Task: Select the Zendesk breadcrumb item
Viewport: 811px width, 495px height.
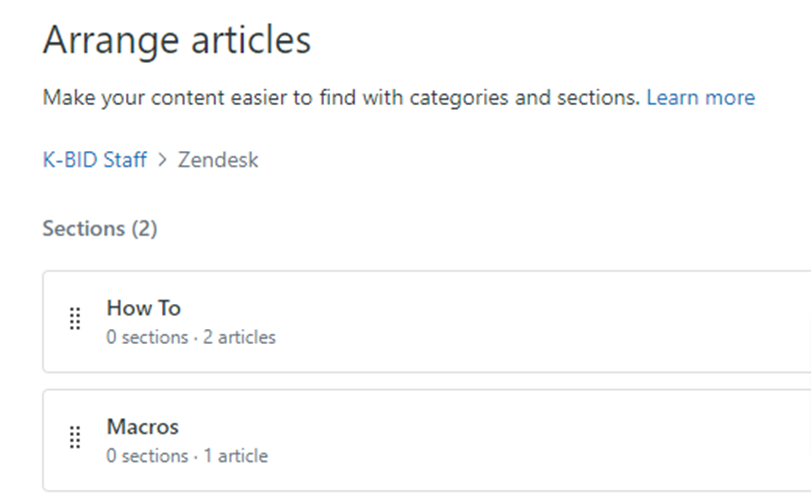Action: [218, 160]
